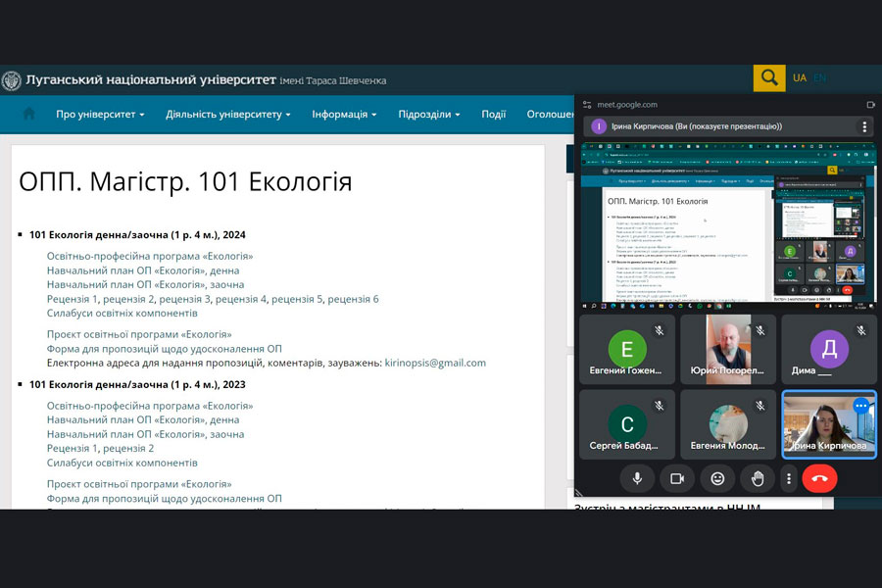Select the Юрий Погорел video tile
882x588 pixels.
pos(728,350)
